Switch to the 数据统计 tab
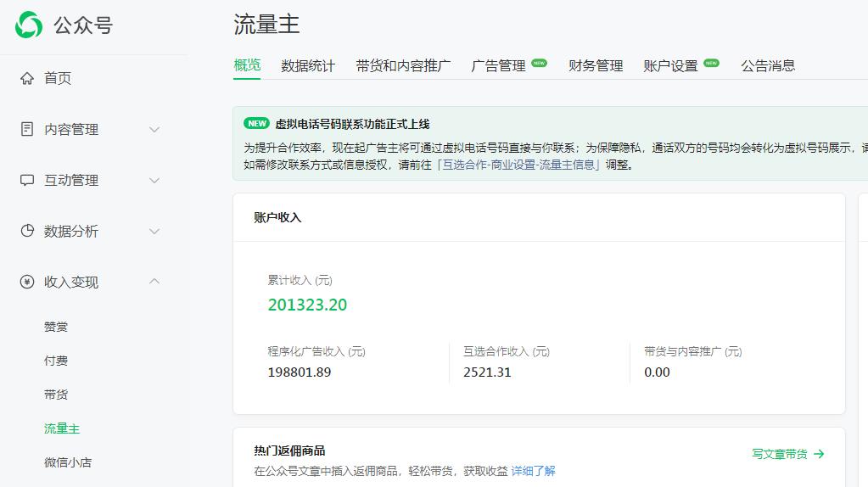 308,66
